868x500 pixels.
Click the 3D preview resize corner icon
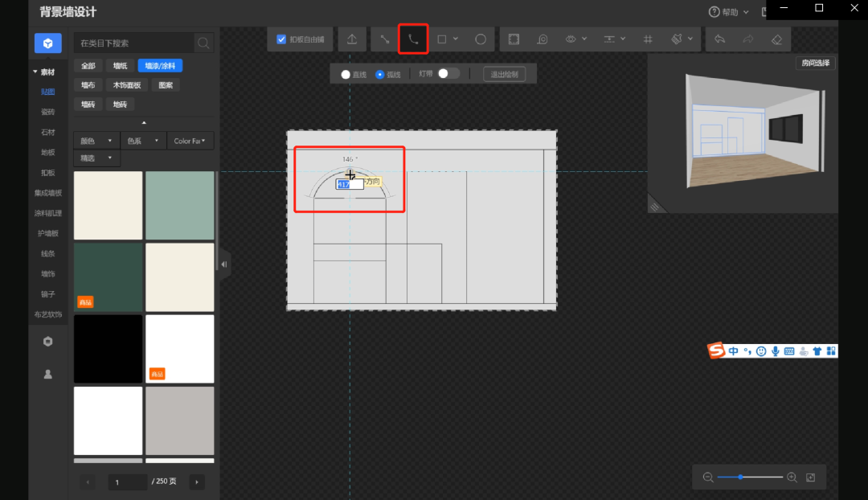coord(655,207)
